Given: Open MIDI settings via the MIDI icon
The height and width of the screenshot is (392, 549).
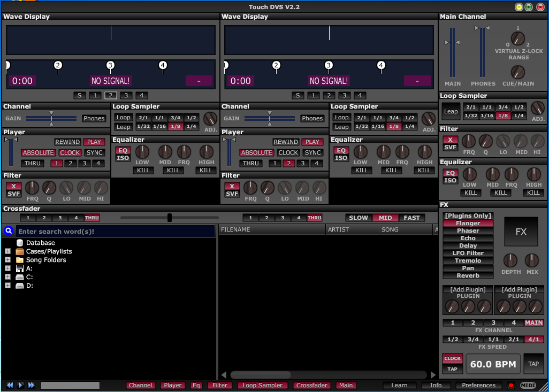Looking at the screenshot, I should coord(528,385).
